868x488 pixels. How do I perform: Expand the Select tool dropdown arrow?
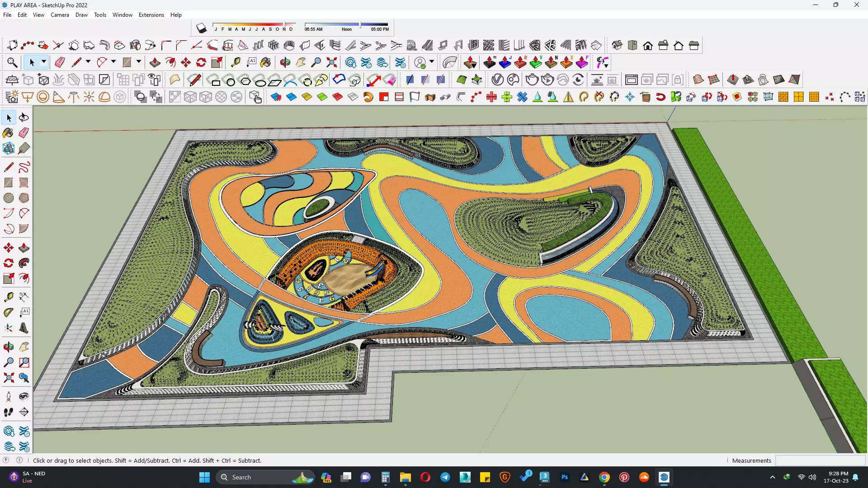pos(44,62)
